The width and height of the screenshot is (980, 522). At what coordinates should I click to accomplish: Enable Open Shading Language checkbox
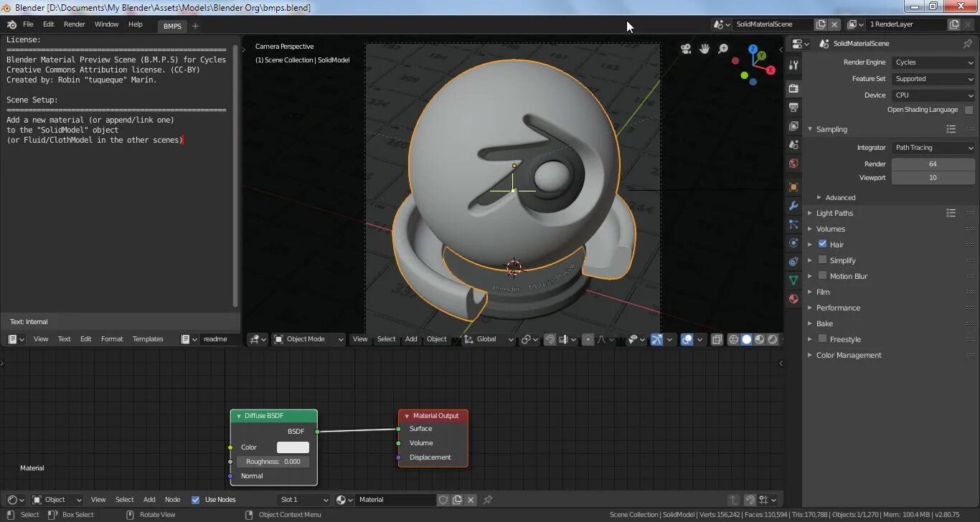point(969,110)
